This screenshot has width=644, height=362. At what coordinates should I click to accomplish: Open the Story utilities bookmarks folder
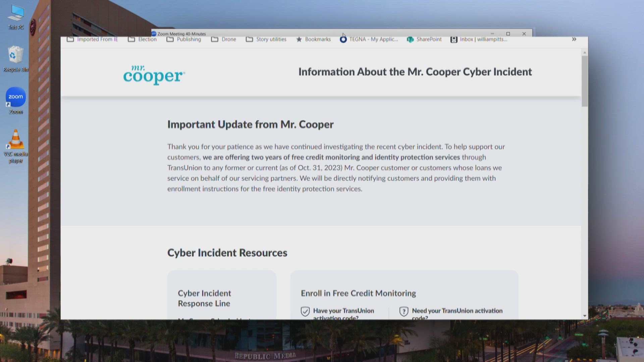point(266,39)
